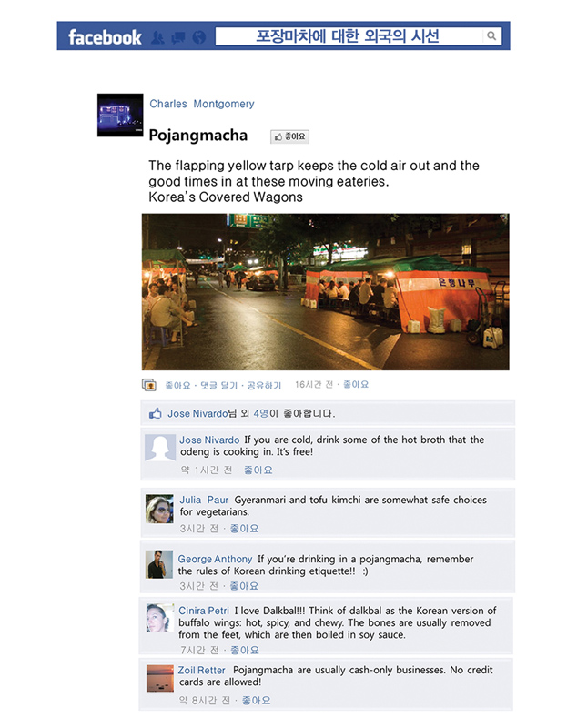Open Julia Paur's profile name link
This screenshot has height=728, width=567.
click(204, 500)
